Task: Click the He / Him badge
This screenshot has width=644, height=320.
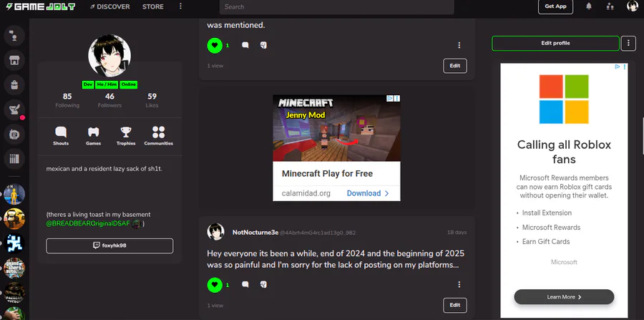Action: pyautogui.click(x=107, y=84)
